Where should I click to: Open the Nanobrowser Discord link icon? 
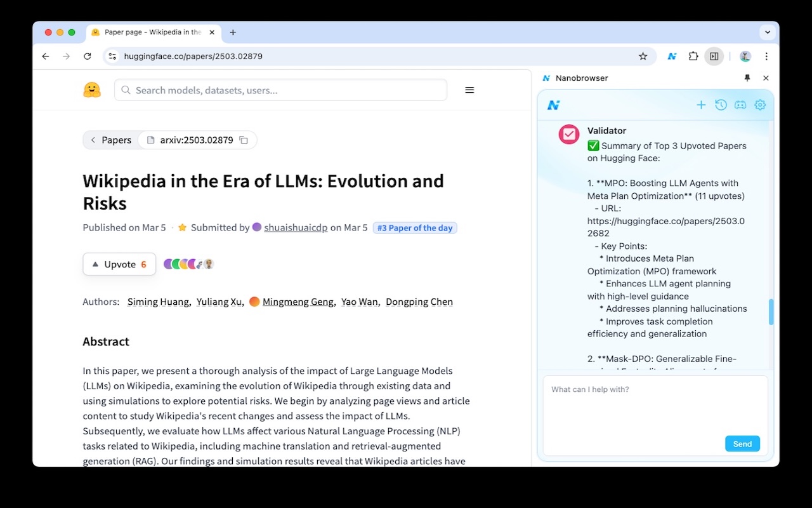pyautogui.click(x=740, y=105)
